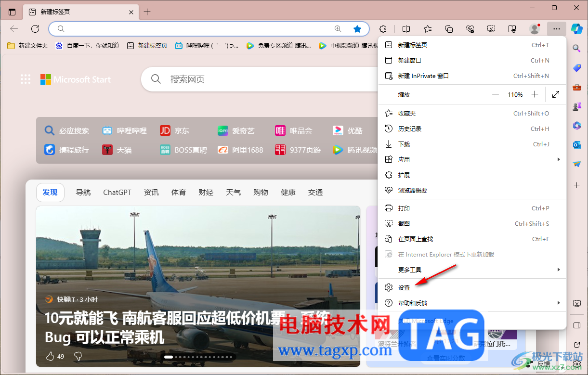Open the Extensions puzzle icon
The height and width of the screenshot is (375, 588).
[383, 29]
